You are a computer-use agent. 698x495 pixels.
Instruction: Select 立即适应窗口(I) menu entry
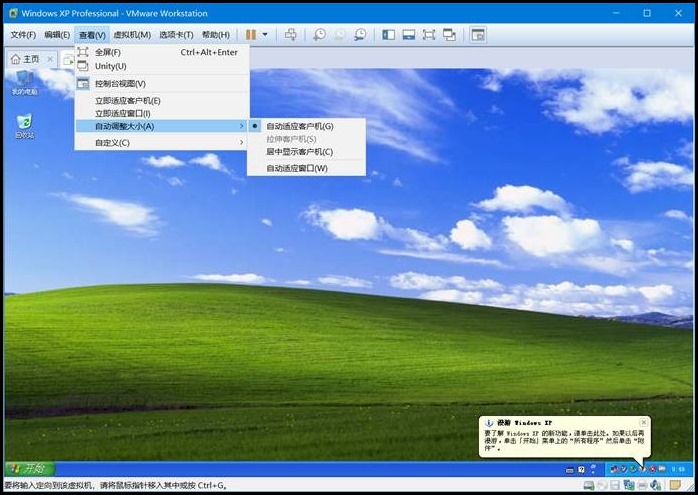(x=162, y=114)
